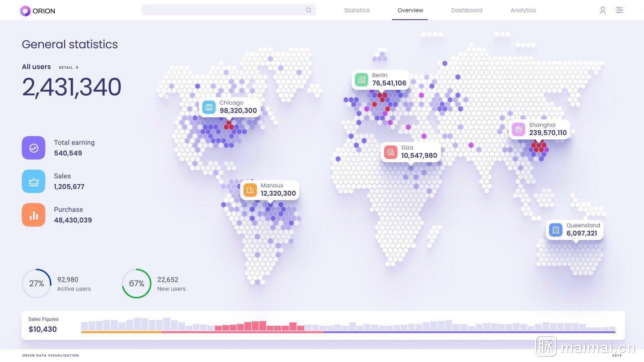Click the red Giza marker icon
Image resolution: width=644 pixels, height=362 pixels.
coord(391,152)
